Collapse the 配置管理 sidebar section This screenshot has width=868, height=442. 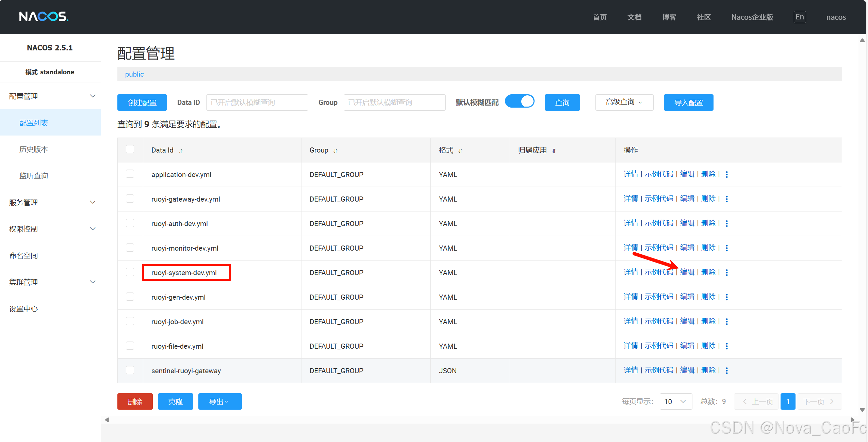(x=50, y=96)
